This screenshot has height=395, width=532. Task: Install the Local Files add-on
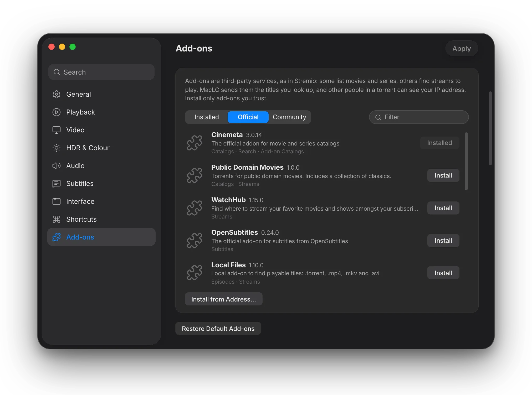(x=443, y=273)
